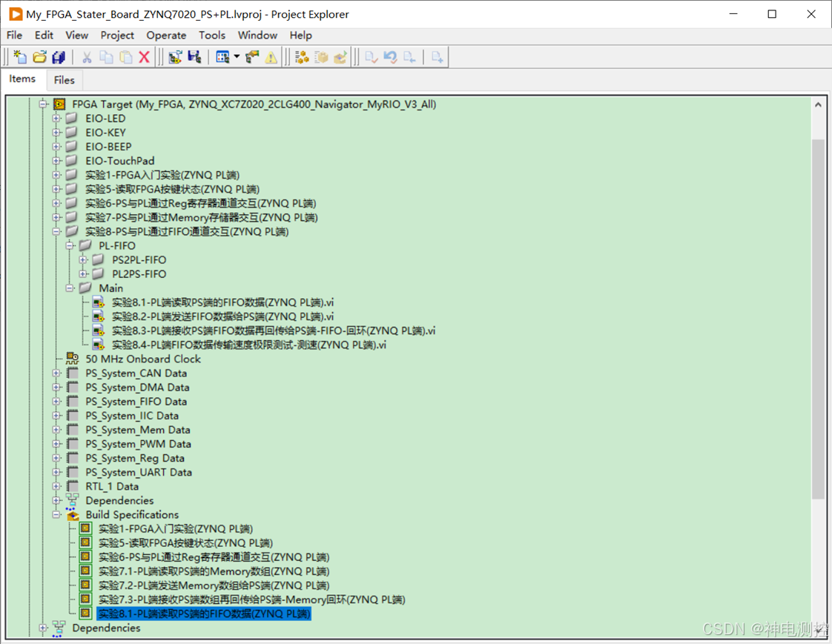The height and width of the screenshot is (644, 832).
Task: Expand the PS2PL-FIFO folder
Action: pos(83,259)
